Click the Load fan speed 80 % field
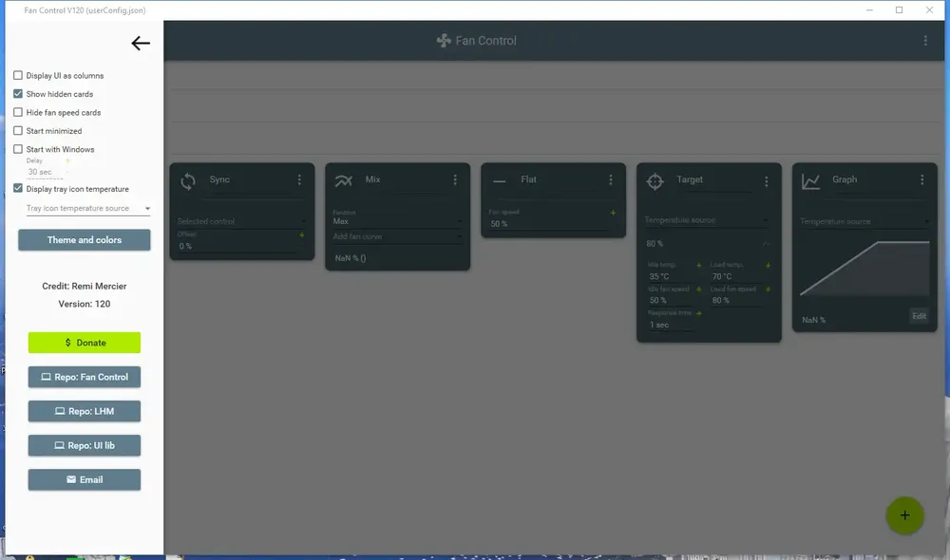Screen dimensions: 950x560 [x=735, y=300]
